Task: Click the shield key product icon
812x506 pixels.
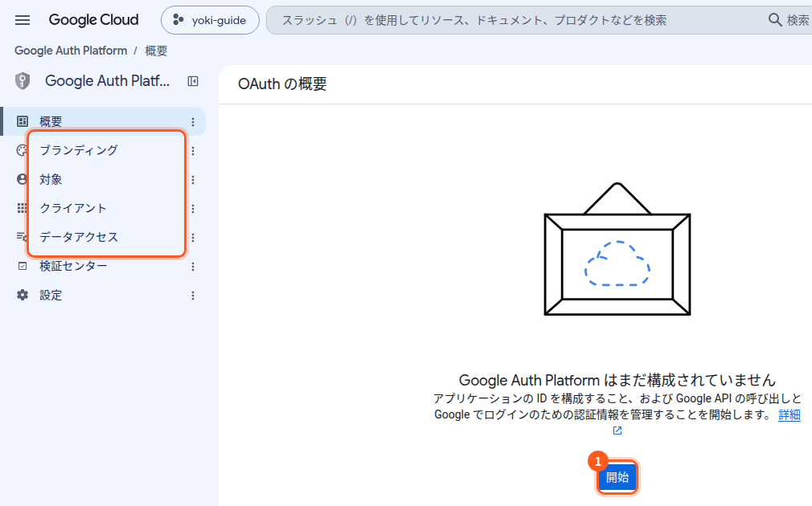Action: point(23,81)
